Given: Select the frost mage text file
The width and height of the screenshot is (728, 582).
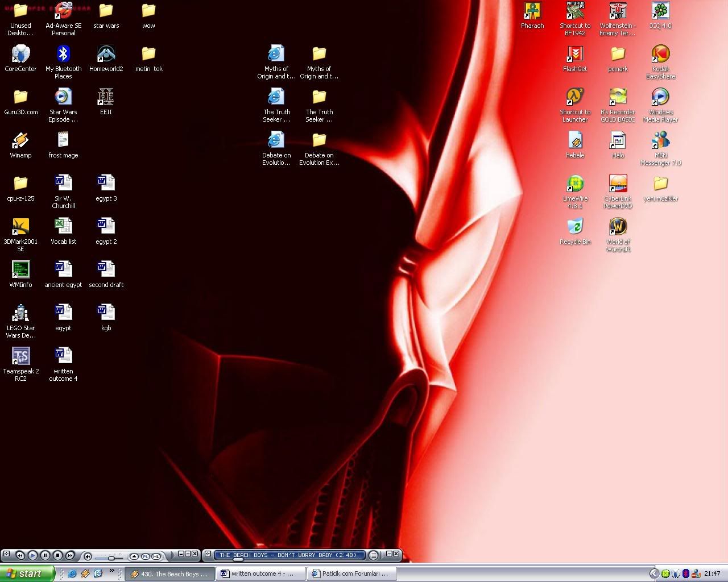Looking at the screenshot, I should click(x=63, y=145).
